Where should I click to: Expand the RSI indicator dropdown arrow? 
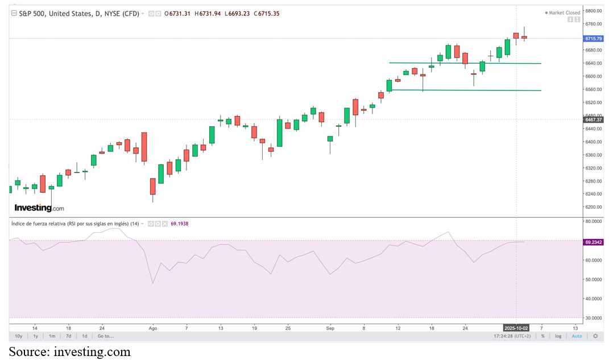coord(143,224)
